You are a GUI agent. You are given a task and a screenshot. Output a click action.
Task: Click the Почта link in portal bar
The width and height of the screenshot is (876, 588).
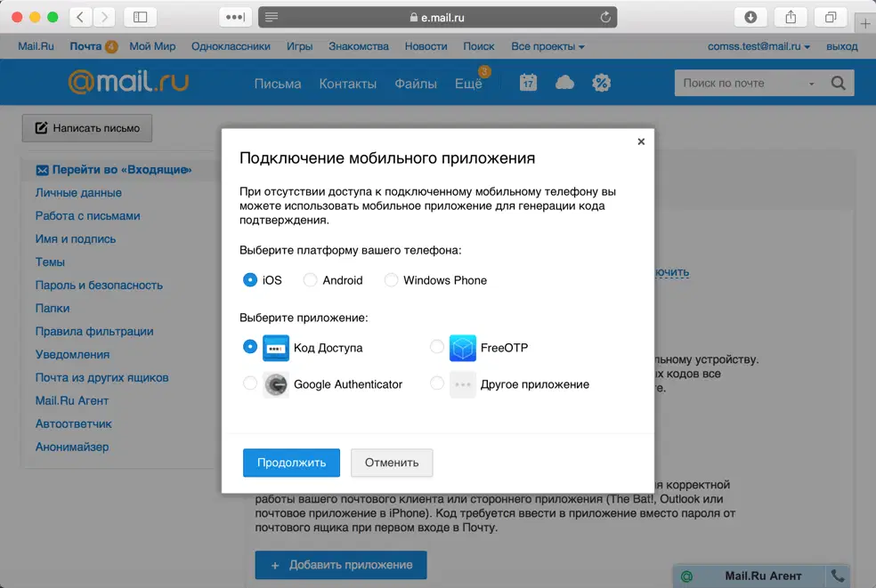pyautogui.click(x=85, y=46)
